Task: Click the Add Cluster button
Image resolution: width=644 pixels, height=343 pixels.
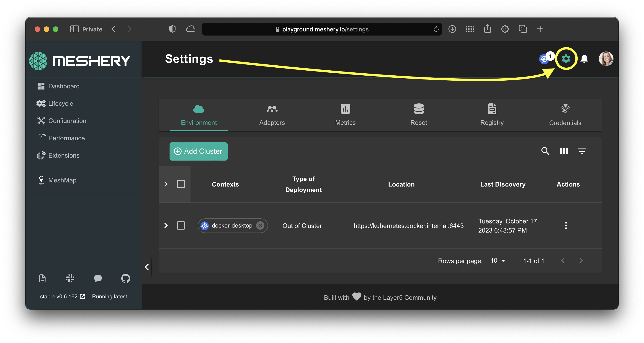Action: (x=198, y=151)
